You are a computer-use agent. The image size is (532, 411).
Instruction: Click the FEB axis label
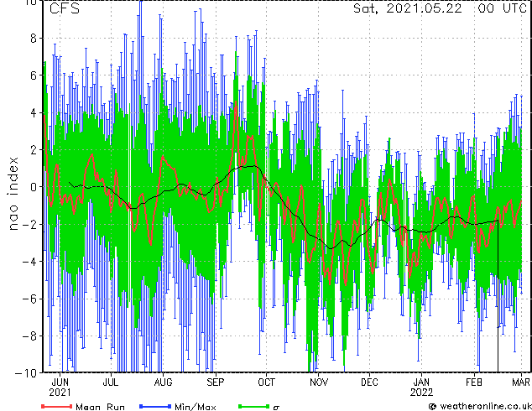473,382
